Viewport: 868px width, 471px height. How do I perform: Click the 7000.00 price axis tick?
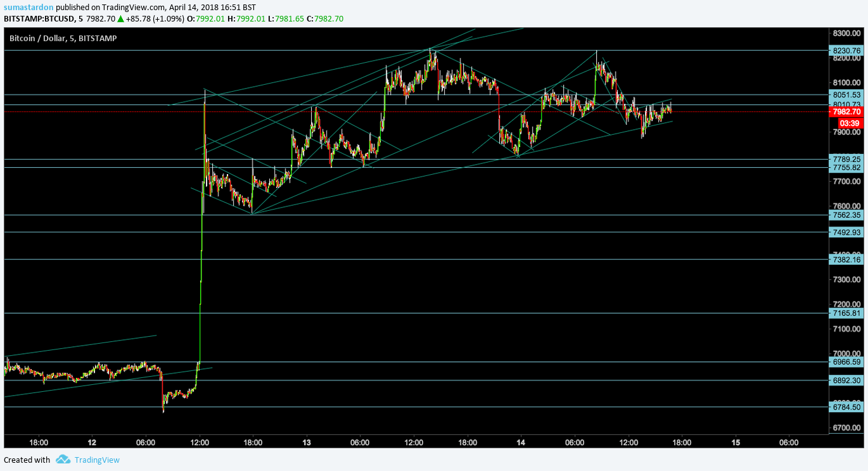coord(846,353)
